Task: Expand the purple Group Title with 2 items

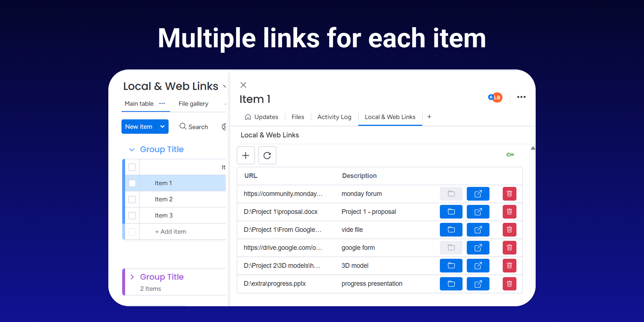Action: tap(132, 277)
